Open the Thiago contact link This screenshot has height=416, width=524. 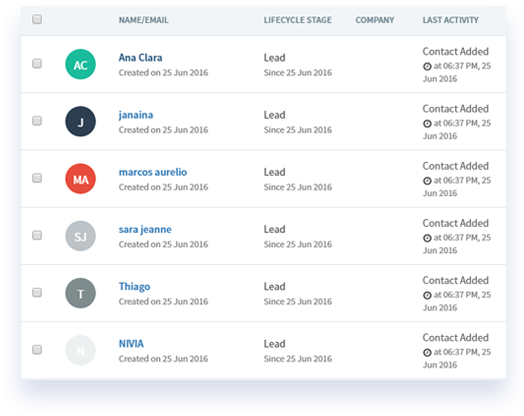click(x=134, y=287)
